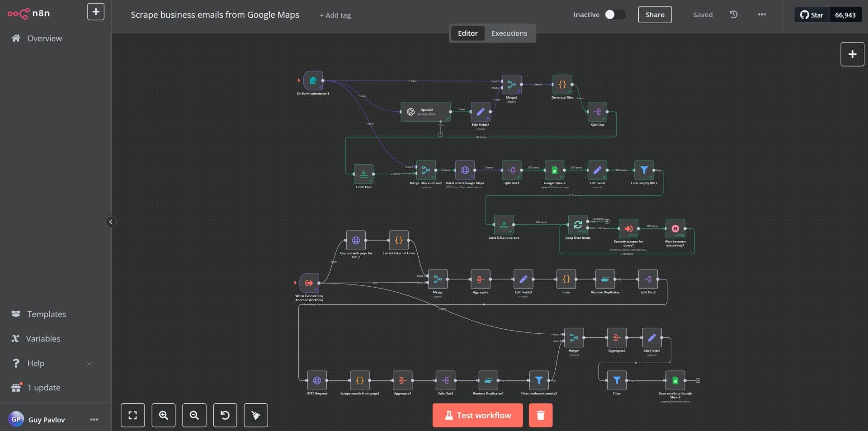The image size is (868, 431).
Task: Open the Execute scraper for query1 node
Action: point(628,228)
